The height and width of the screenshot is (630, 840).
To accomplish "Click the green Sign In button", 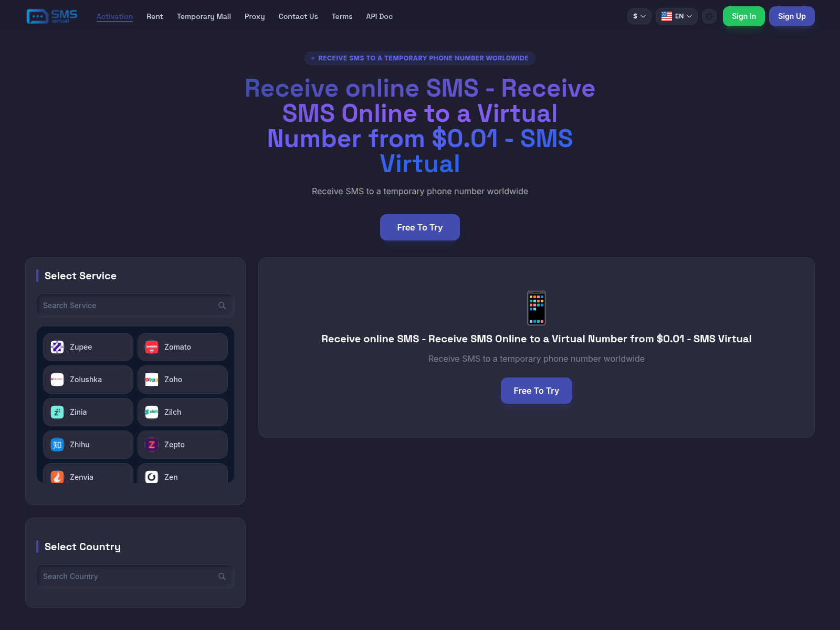I will (744, 16).
